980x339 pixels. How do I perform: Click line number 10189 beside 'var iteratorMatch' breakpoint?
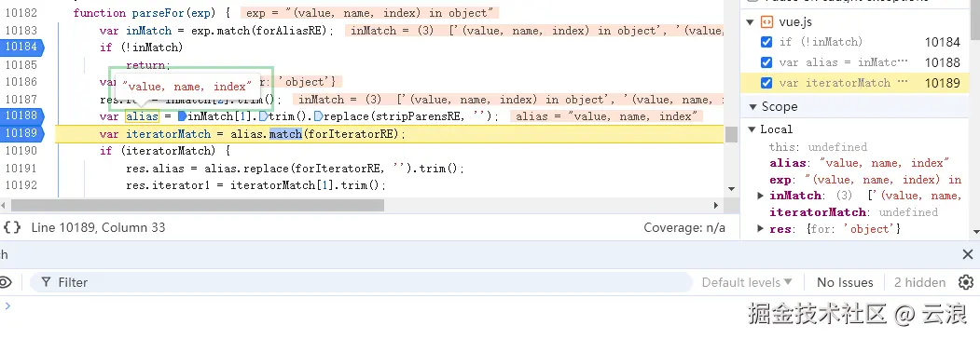coord(942,83)
